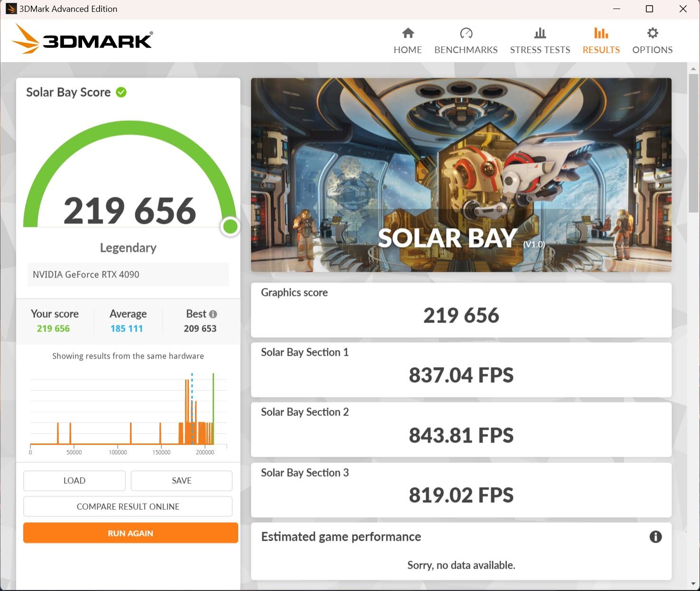Minimize the 3DMark window
The width and height of the screenshot is (700, 591).
click(616, 9)
